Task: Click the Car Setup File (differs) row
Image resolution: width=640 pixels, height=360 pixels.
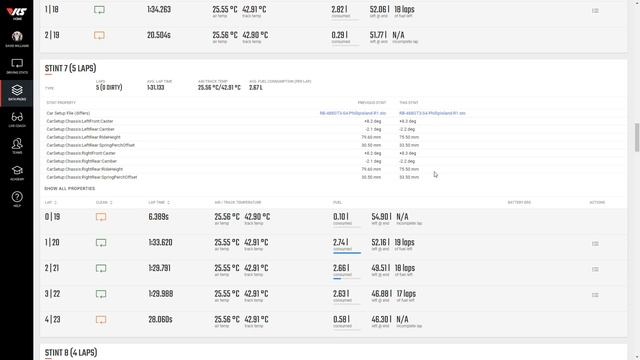Action: click(334, 113)
